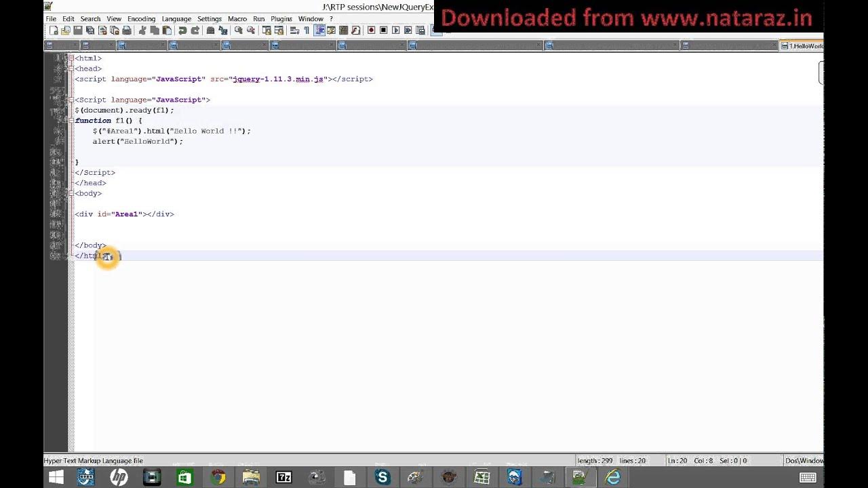Click the editor vertical scrollbar thumb

click(x=821, y=73)
